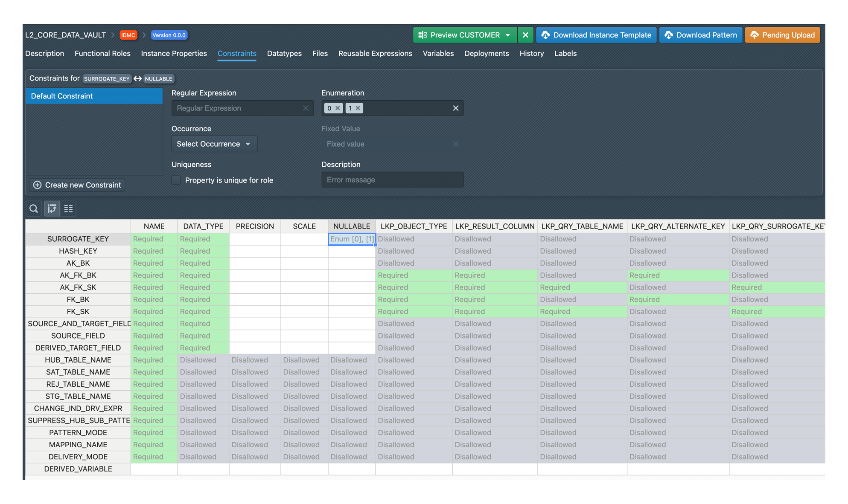The image size is (848, 504).
Task: Remove enumeration value 0 chip
Action: click(338, 108)
